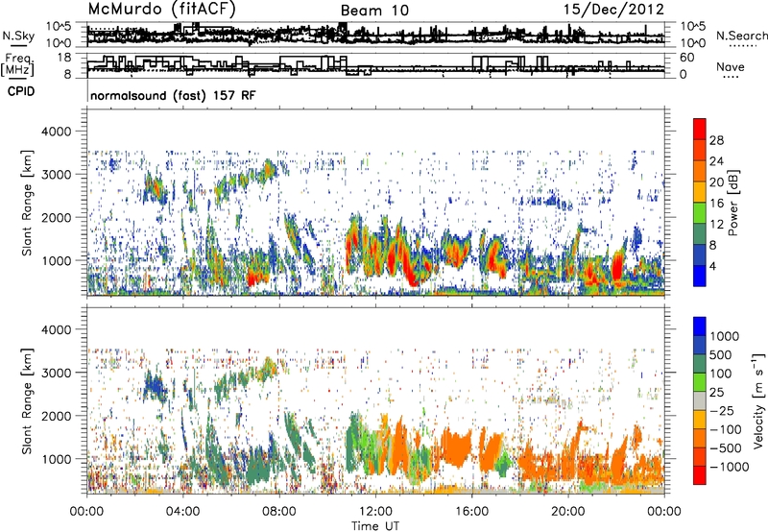This screenshot has height=532, width=768.
Task: Click the '-1000' velocity colorbar tick label
Action: [729, 467]
